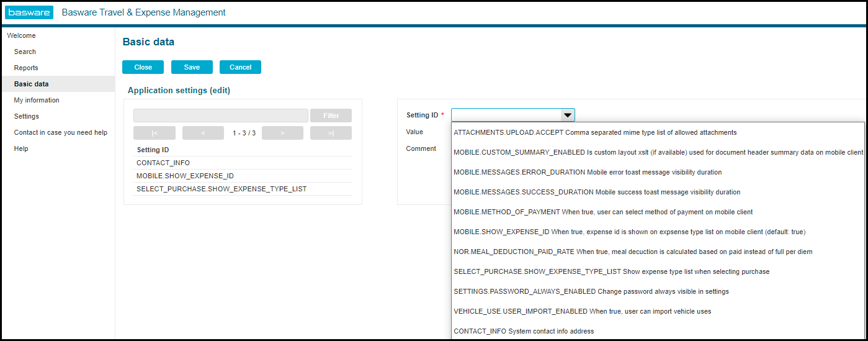Go to next page of settings list

tap(282, 133)
